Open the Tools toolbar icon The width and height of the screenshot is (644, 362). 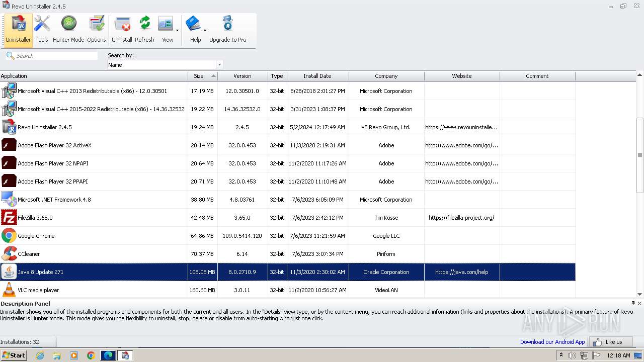(x=42, y=30)
